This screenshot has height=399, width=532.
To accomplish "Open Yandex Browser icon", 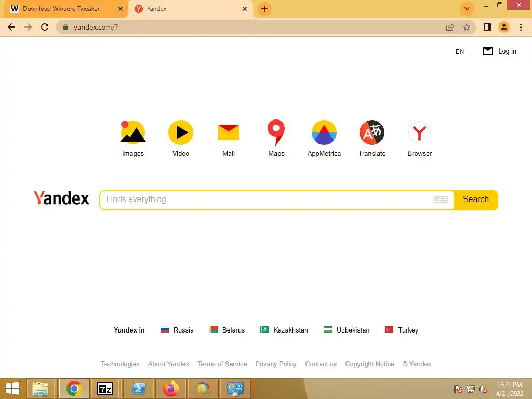I will pos(420,132).
